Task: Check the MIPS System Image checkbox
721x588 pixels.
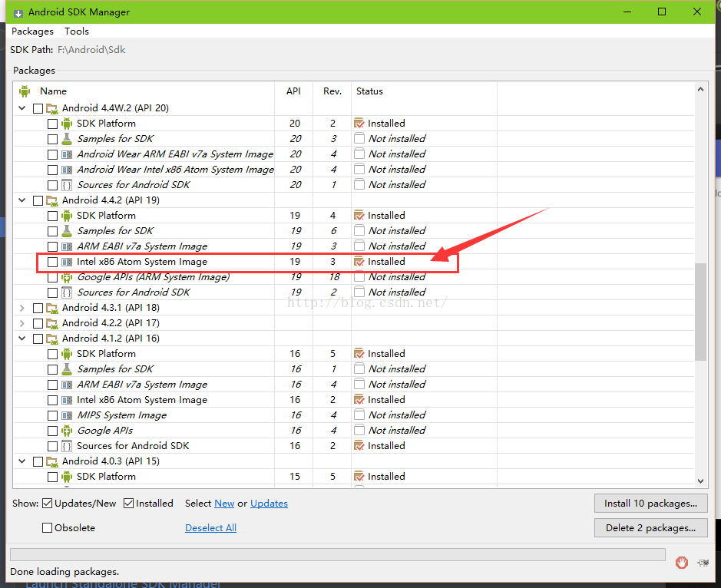Action: point(52,415)
